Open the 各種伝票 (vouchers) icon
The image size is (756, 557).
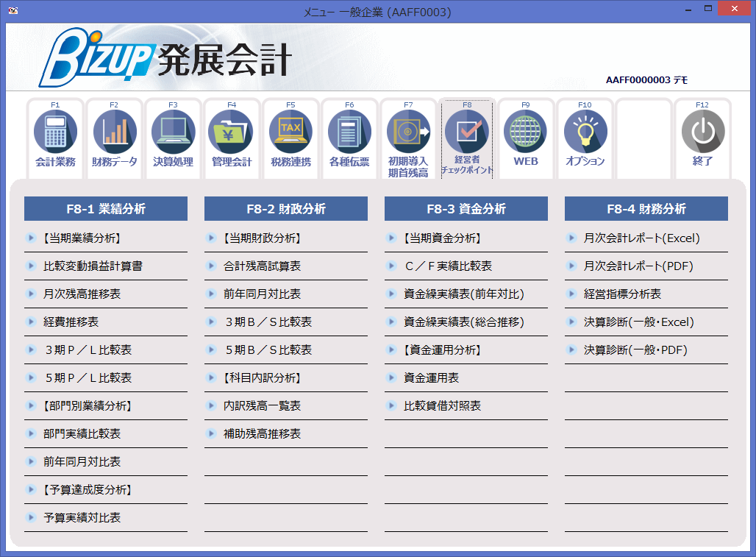349,138
